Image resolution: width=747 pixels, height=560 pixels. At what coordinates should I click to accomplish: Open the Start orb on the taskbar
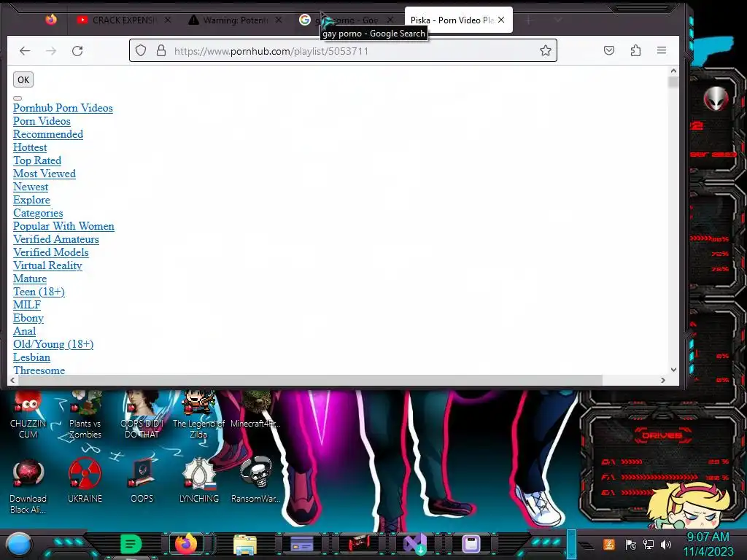click(19, 544)
